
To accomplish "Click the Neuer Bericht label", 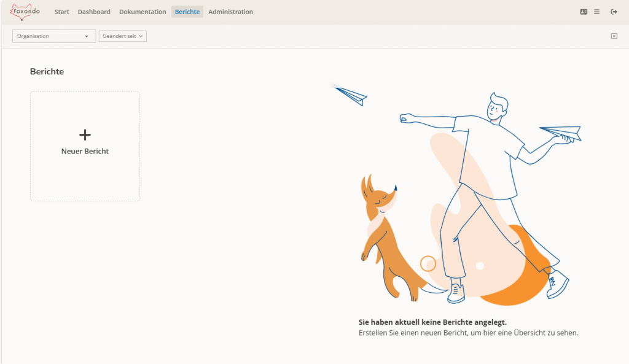I will (x=85, y=151).
